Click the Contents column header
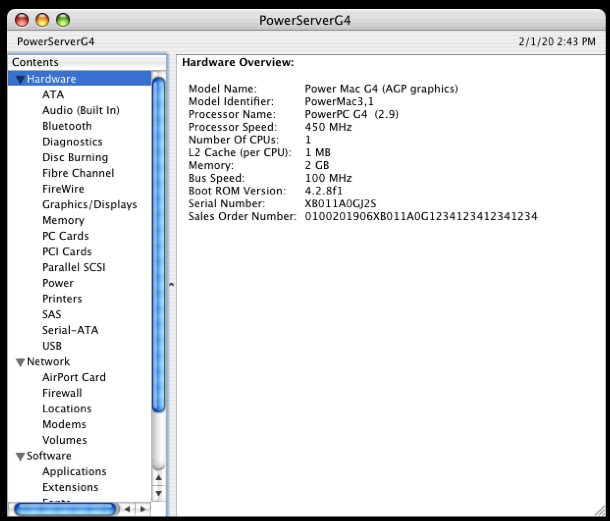 (87, 62)
